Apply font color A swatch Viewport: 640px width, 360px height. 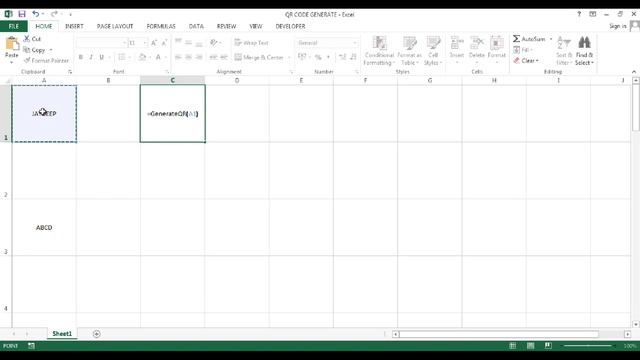(x=158, y=57)
